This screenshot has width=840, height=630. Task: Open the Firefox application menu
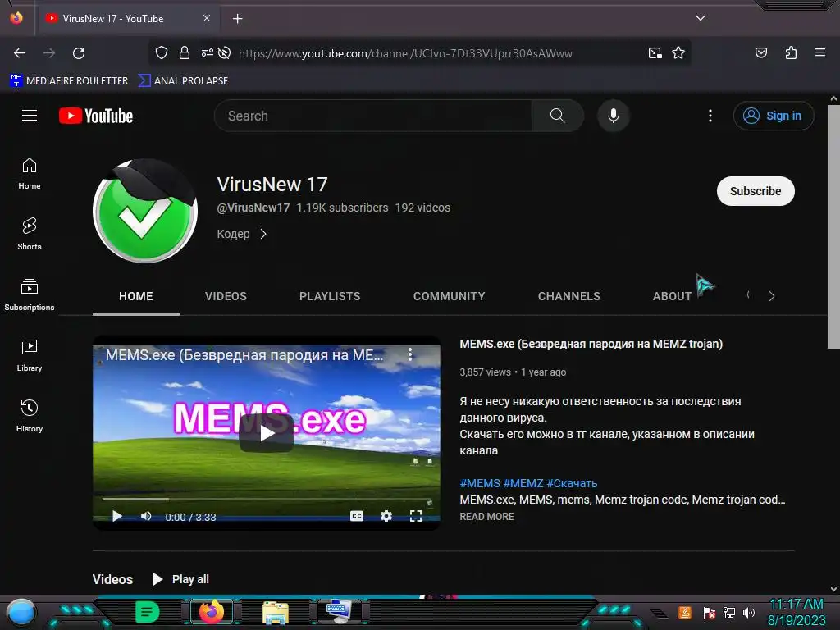[820, 52]
